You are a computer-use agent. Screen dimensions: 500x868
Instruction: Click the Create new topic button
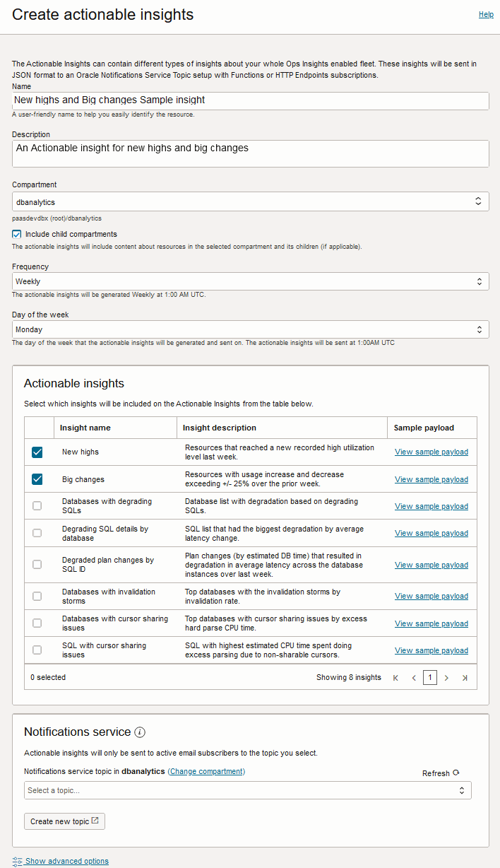[x=64, y=821]
